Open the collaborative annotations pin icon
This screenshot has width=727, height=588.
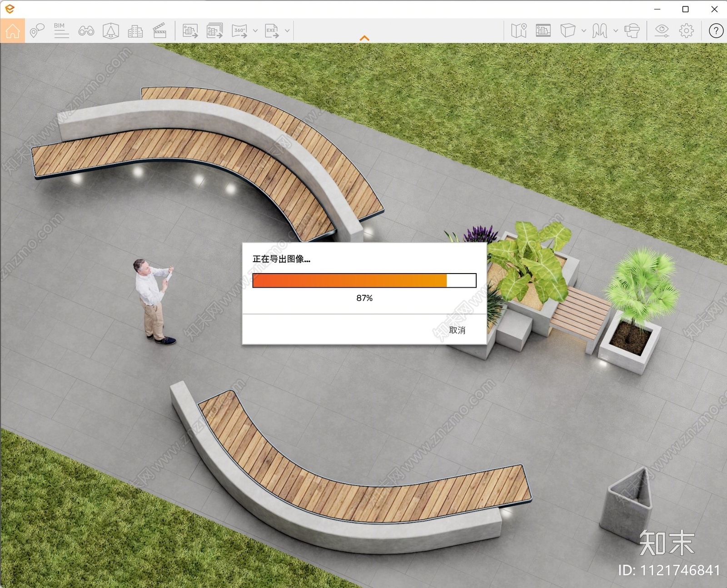click(x=37, y=31)
